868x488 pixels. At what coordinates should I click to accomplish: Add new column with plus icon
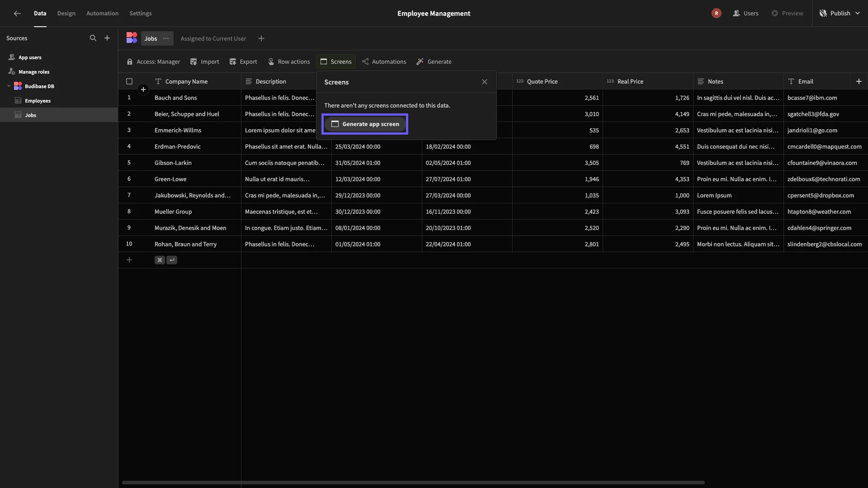(x=859, y=82)
